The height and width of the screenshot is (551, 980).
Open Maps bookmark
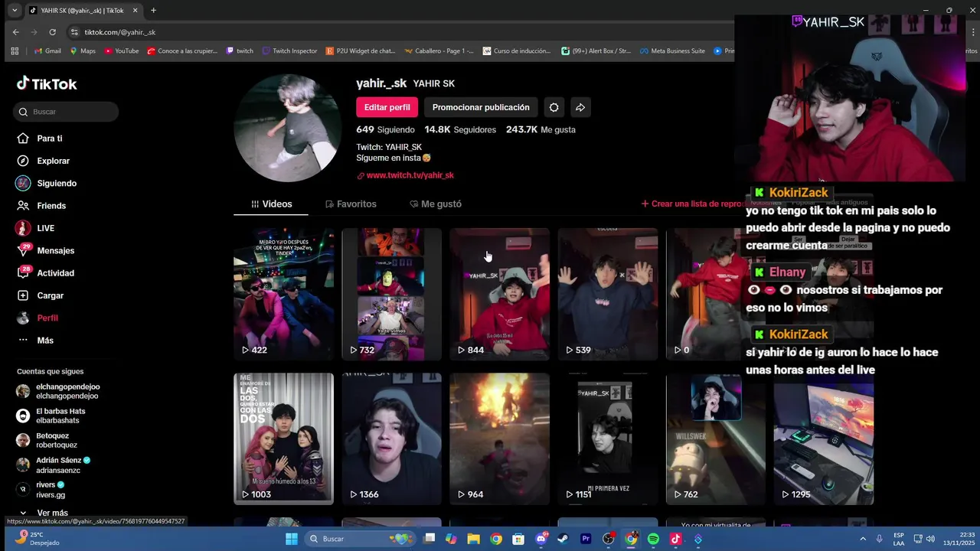click(x=83, y=51)
